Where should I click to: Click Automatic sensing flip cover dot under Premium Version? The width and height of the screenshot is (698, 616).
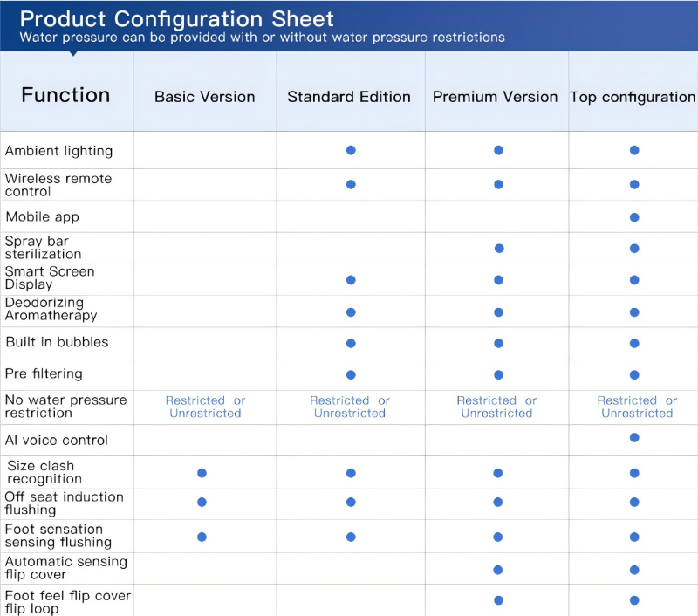(x=498, y=570)
